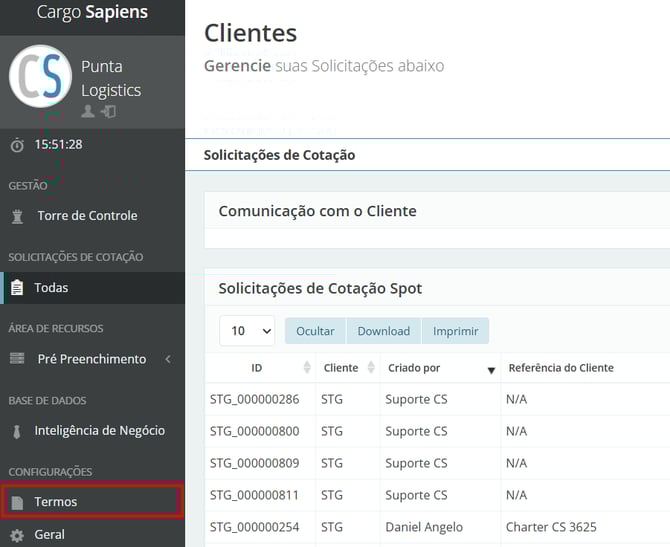Open Torre de Controle menu item
The height and width of the screenshot is (547, 670).
pos(87,216)
